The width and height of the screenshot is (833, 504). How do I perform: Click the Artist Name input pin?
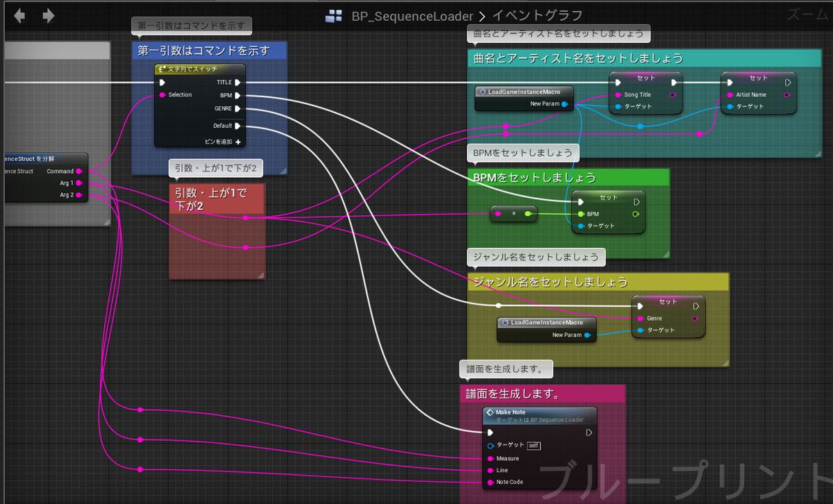tap(730, 94)
